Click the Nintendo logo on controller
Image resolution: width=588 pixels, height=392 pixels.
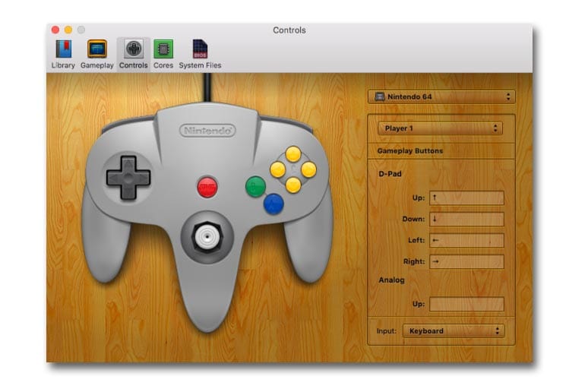[x=207, y=131]
